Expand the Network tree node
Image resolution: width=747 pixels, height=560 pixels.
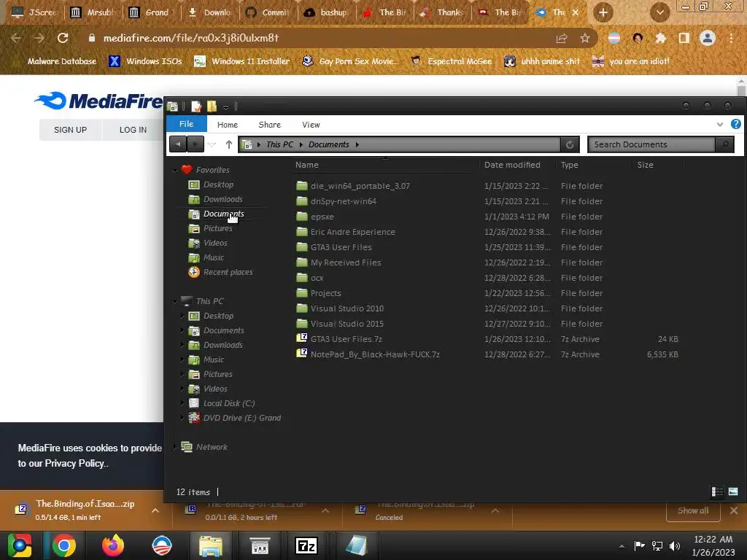click(x=174, y=447)
